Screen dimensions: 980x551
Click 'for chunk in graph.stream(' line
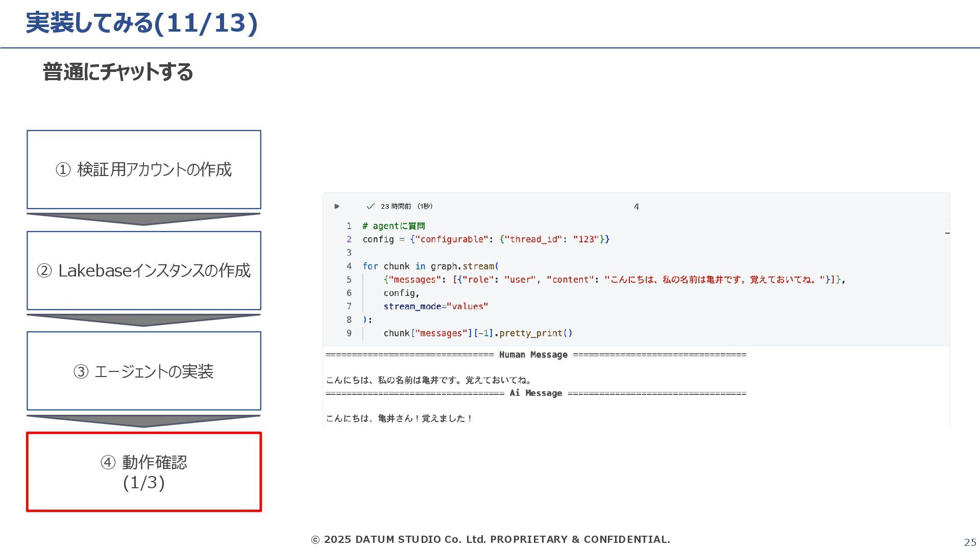coord(430,266)
